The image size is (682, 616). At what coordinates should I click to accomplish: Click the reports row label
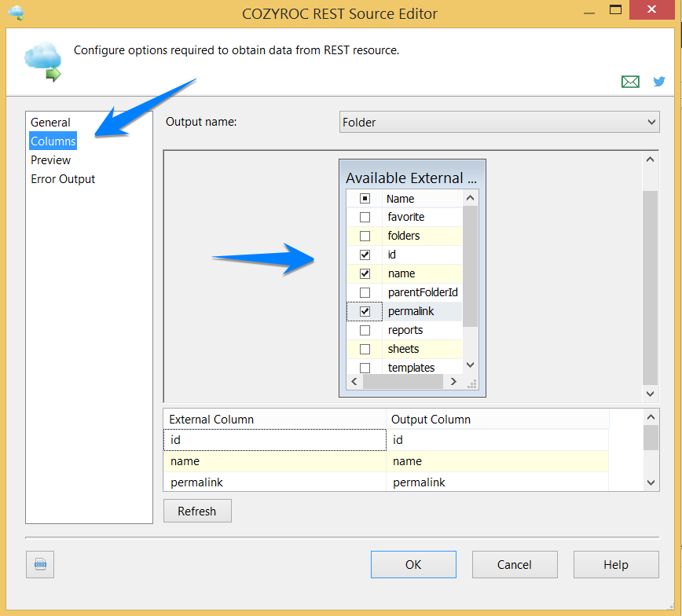tap(405, 330)
